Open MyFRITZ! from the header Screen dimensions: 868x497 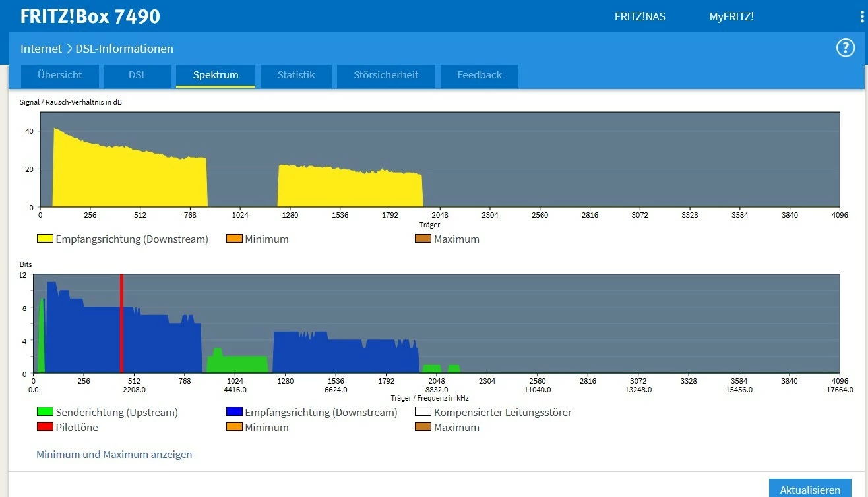pyautogui.click(x=731, y=17)
